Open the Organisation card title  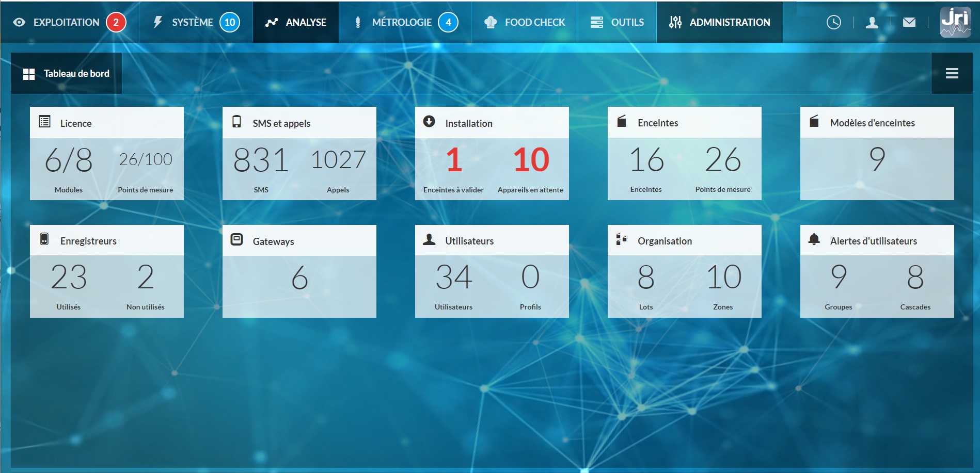pos(665,241)
